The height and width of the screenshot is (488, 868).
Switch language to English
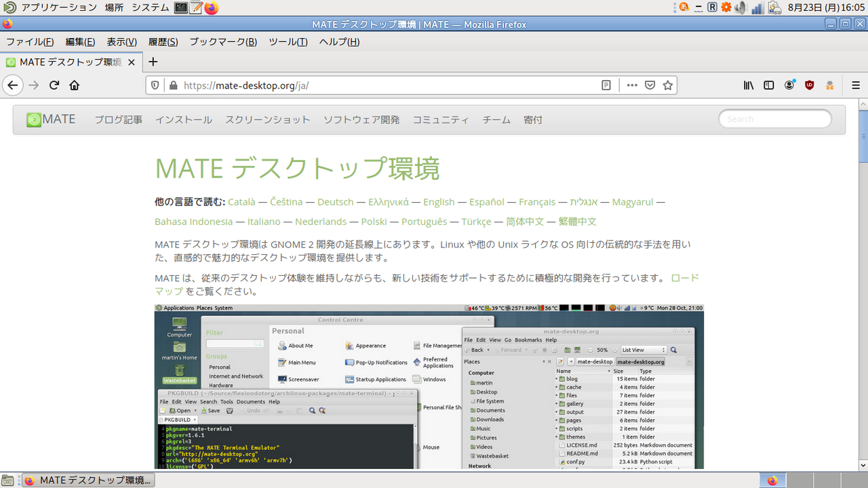(439, 202)
